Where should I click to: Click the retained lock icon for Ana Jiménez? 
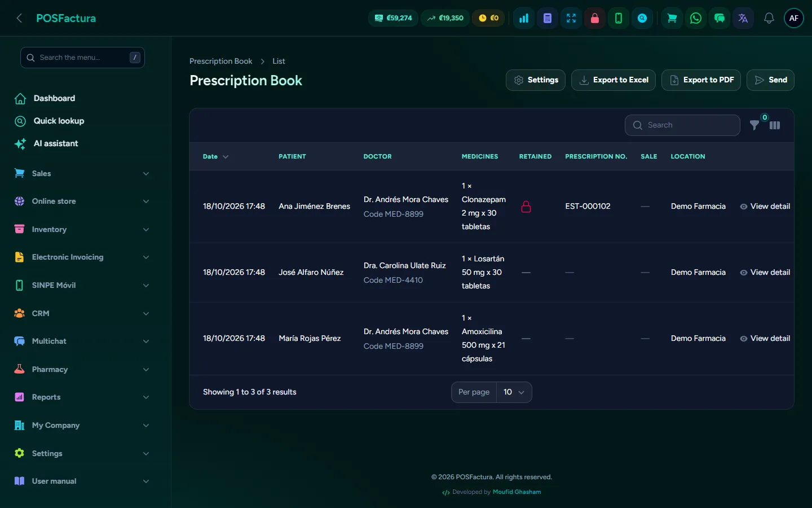[x=526, y=207]
